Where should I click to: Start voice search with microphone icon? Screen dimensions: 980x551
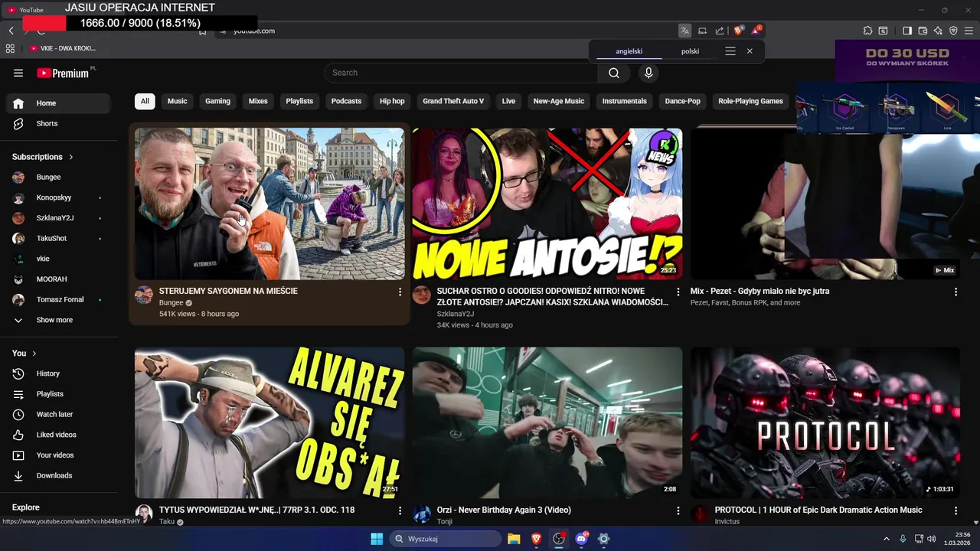(648, 73)
